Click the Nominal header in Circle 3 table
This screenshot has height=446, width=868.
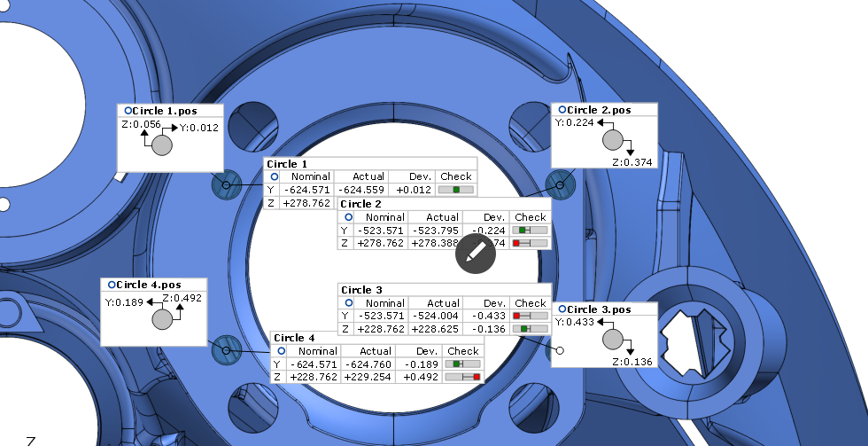point(384,303)
